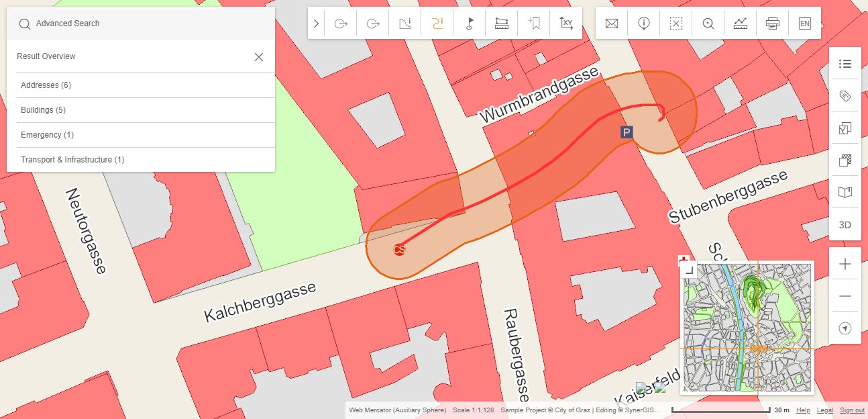Switch interface language via the EN button

804,22
